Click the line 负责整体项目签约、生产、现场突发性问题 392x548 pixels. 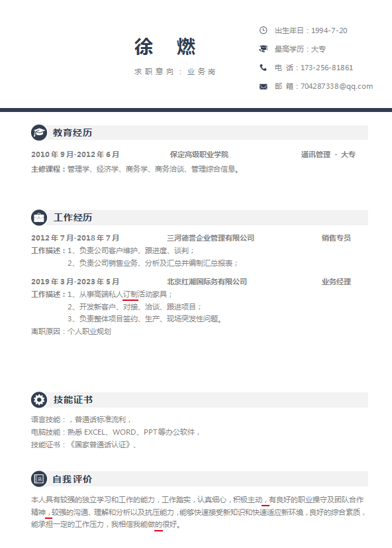coord(145,319)
